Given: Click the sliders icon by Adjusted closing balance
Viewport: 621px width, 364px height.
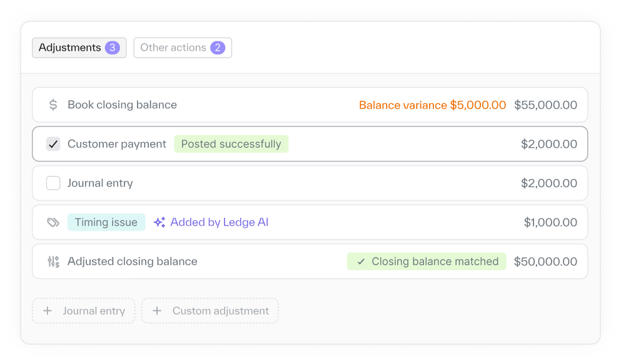Looking at the screenshot, I should [x=53, y=261].
